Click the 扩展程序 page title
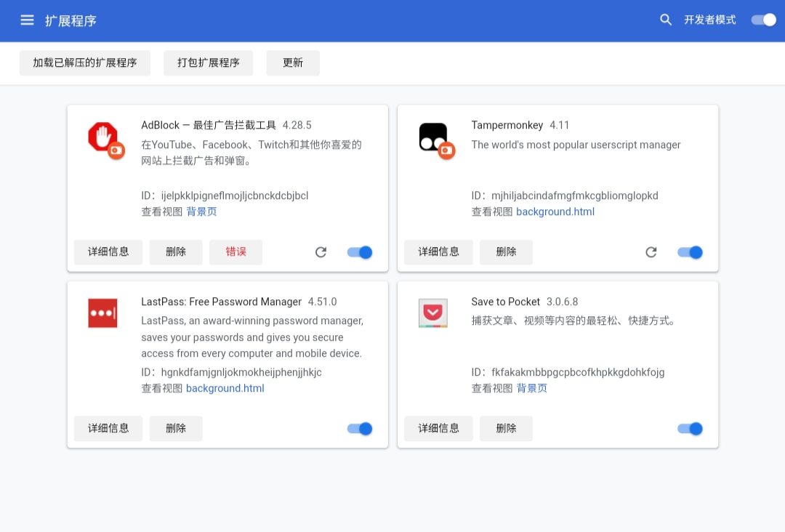 pyautogui.click(x=71, y=20)
